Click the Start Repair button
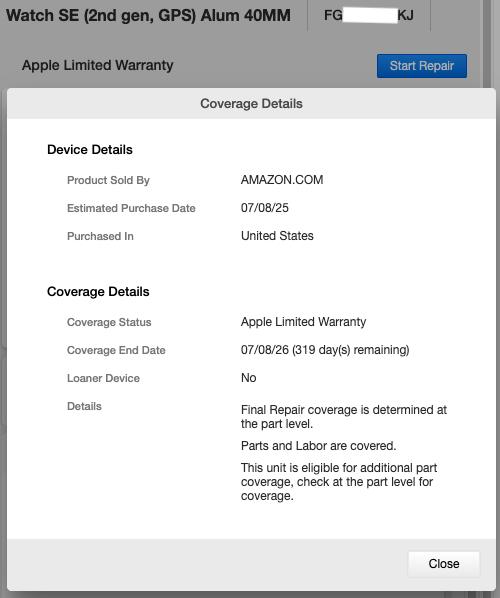 (422, 66)
